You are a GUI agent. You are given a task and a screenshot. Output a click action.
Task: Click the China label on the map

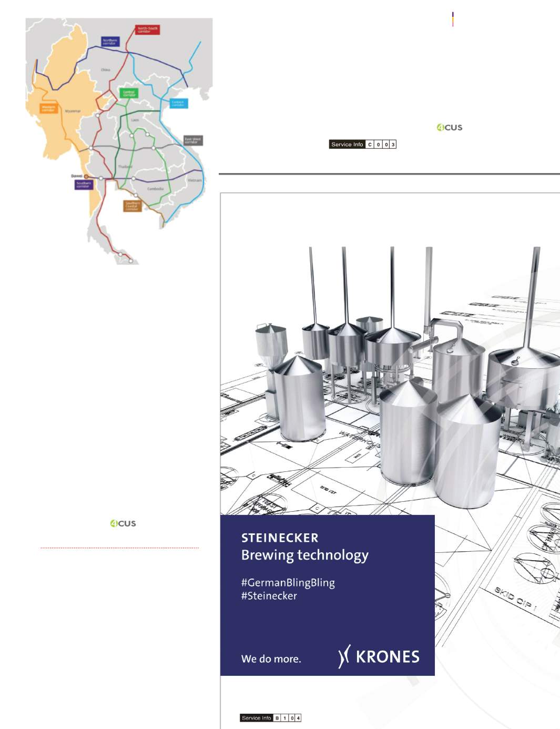[106, 70]
